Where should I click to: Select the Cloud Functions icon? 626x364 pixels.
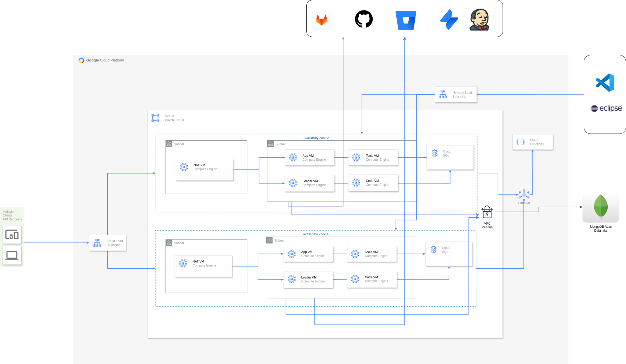click(521, 142)
